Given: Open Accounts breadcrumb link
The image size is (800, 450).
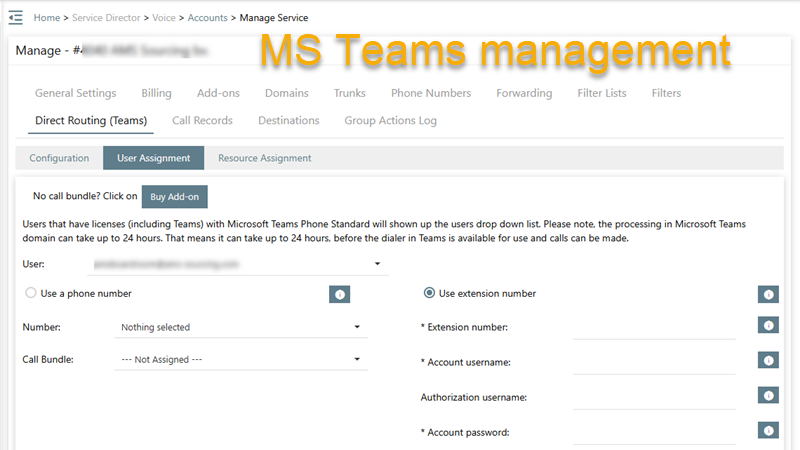Looking at the screenshot, I should (x=208, y=18).
